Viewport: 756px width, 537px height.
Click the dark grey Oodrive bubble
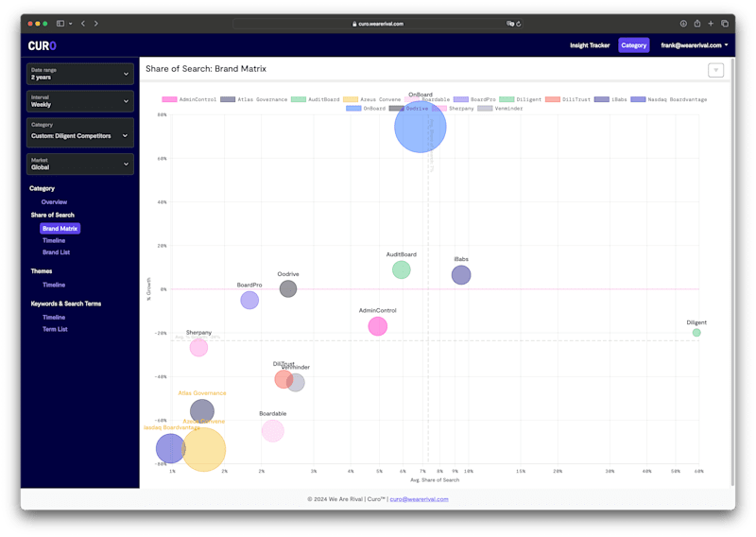click(x=288, y=289)
